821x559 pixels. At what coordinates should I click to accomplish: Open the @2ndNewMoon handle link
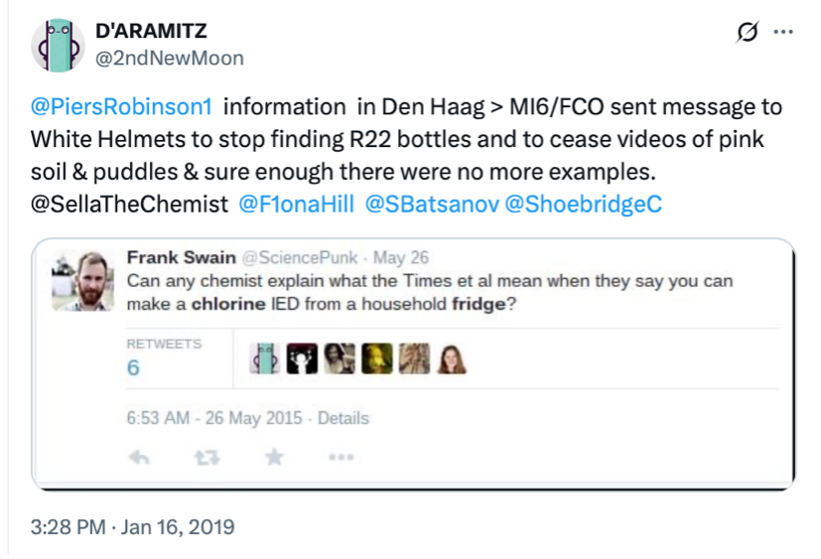pos(169,58)
